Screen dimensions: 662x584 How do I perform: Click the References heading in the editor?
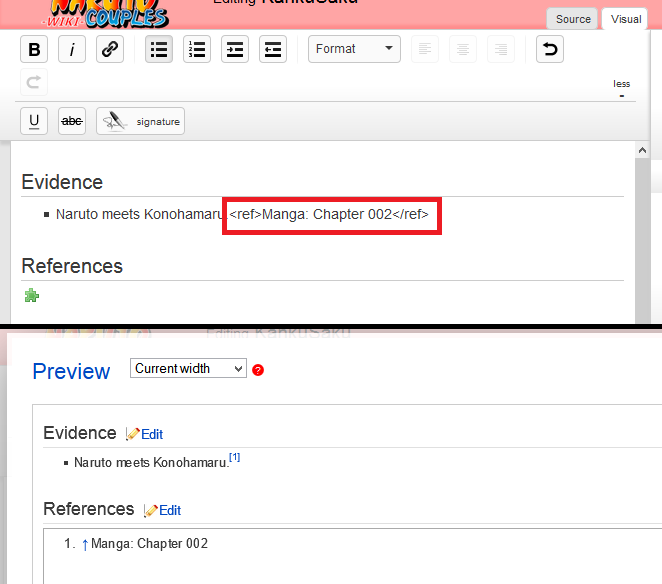coord(72,266)
